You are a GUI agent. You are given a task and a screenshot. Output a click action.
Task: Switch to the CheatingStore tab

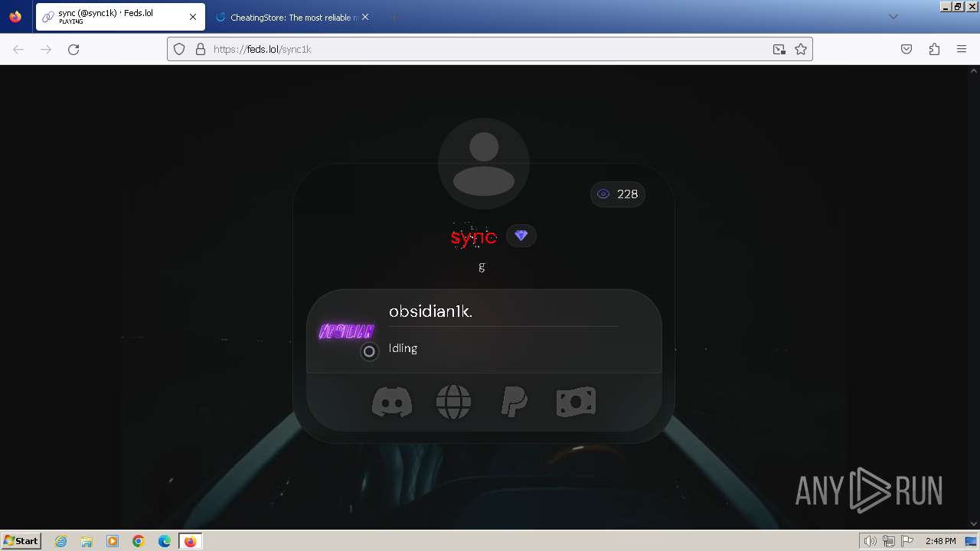[292, 17]
